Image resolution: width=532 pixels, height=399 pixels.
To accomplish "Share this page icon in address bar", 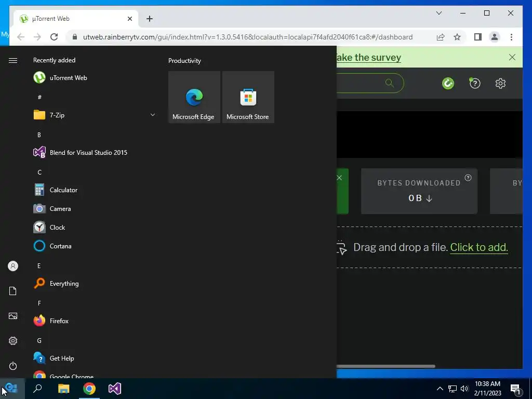I will 441,37.
